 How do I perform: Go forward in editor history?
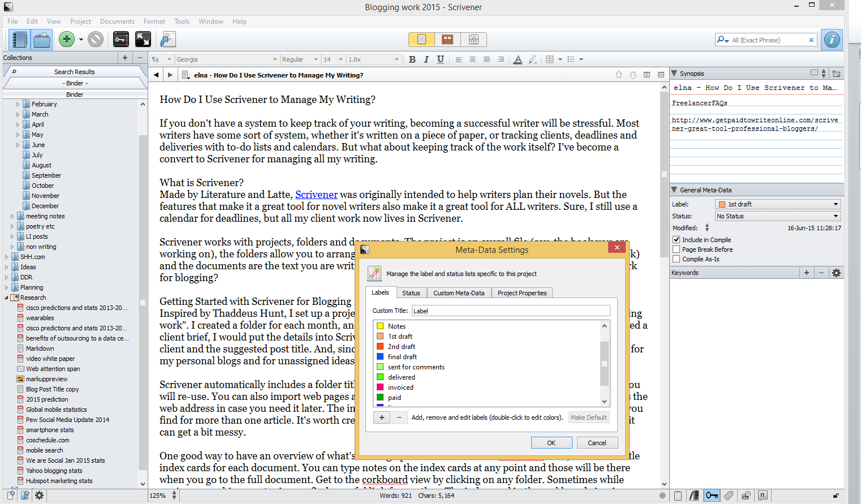(170, 75)
